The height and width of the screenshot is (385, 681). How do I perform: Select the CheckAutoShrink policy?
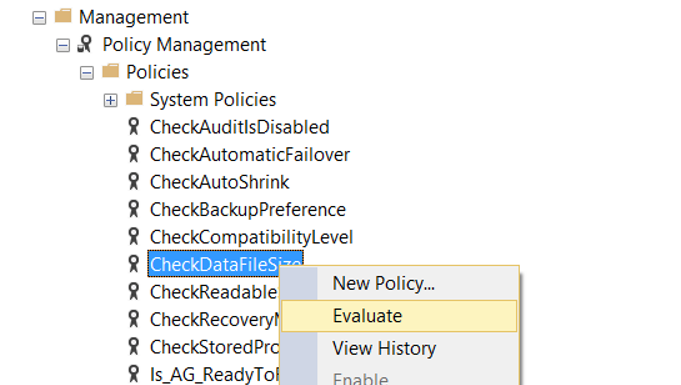(220, 182)
